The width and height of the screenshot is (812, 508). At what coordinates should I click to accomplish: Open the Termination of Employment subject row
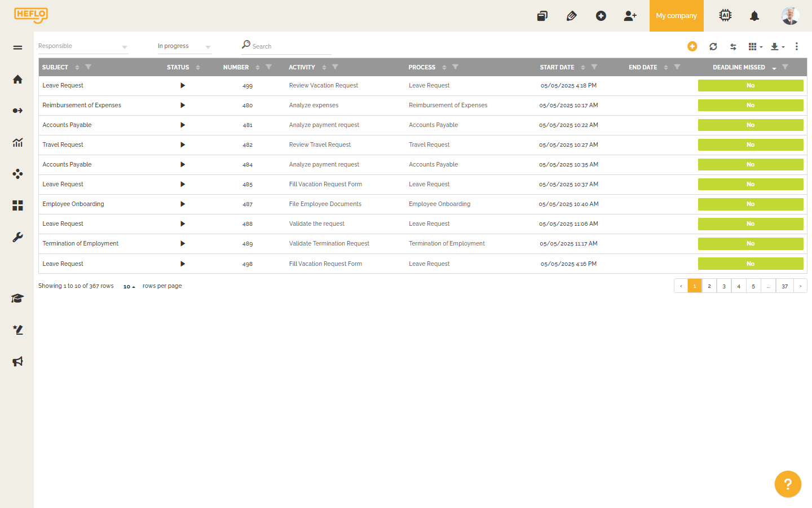pos(81,244)
